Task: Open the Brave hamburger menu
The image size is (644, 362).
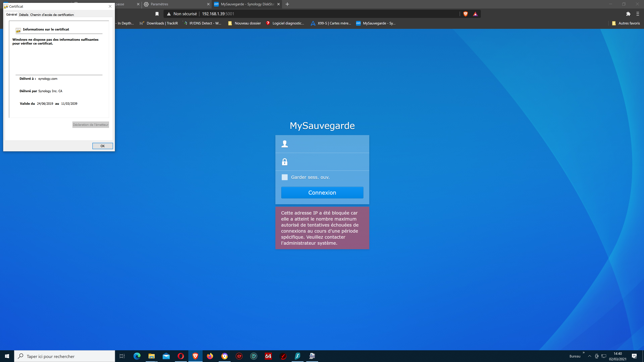Action: [637, 14]
